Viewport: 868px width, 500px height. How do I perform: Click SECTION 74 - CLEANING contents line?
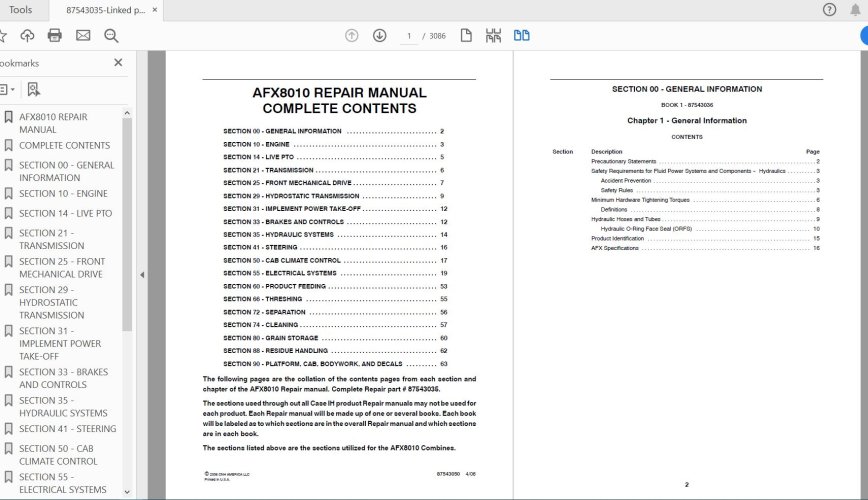pyautogui.click(x=335, y=325)
